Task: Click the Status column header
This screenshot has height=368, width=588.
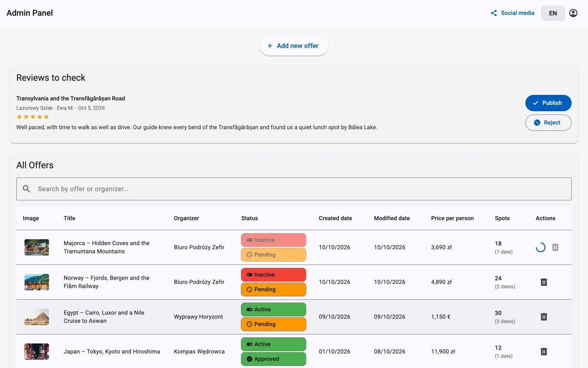Action: point(249,218)
